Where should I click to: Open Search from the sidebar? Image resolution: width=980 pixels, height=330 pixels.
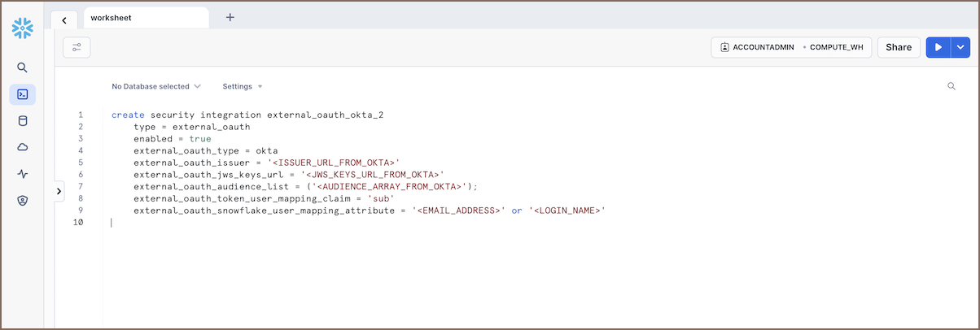pos(23,67)
